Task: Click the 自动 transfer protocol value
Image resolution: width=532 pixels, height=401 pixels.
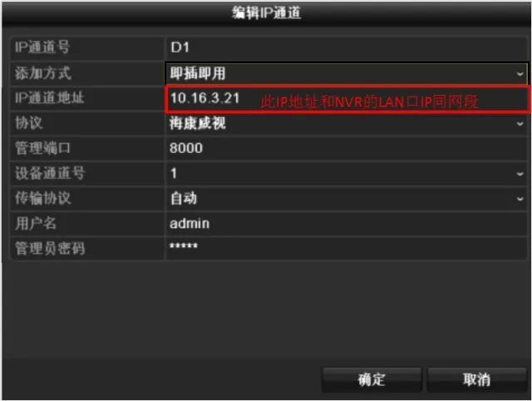Action: (184, 198)
